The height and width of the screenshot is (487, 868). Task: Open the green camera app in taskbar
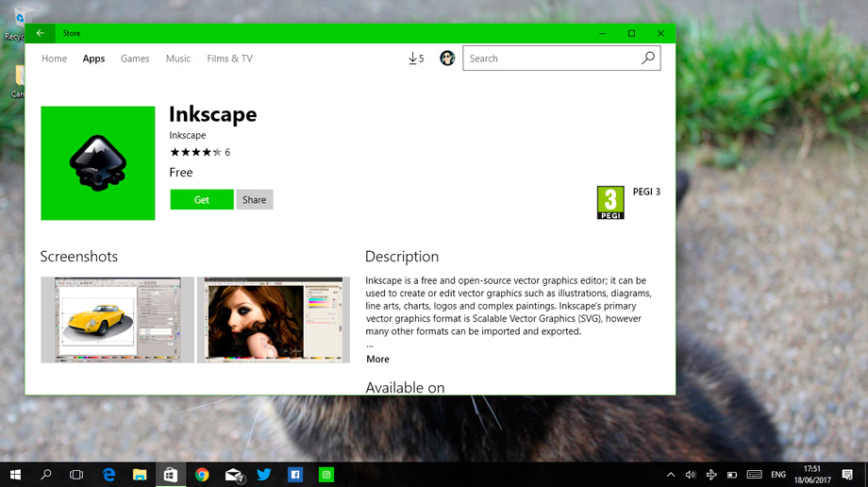[326, 475]
